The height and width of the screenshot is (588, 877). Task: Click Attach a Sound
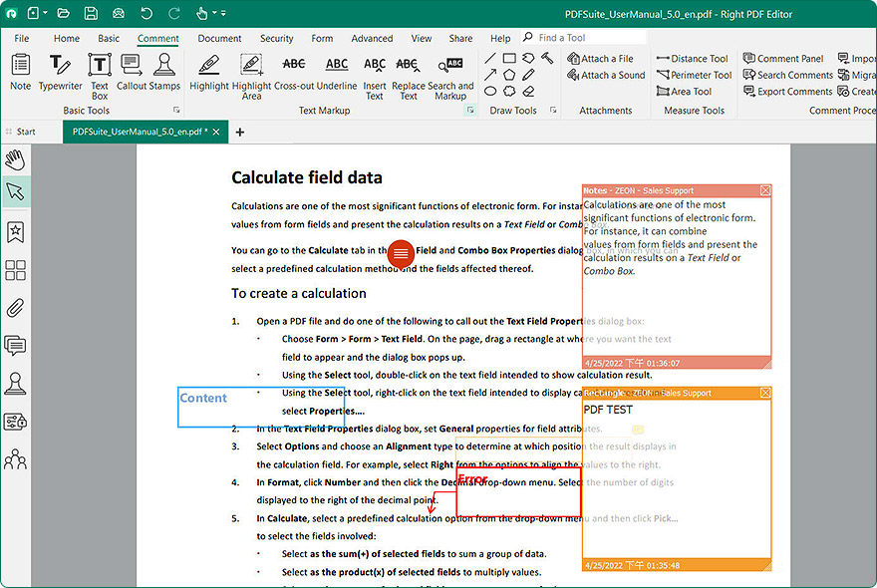point(606,75)
